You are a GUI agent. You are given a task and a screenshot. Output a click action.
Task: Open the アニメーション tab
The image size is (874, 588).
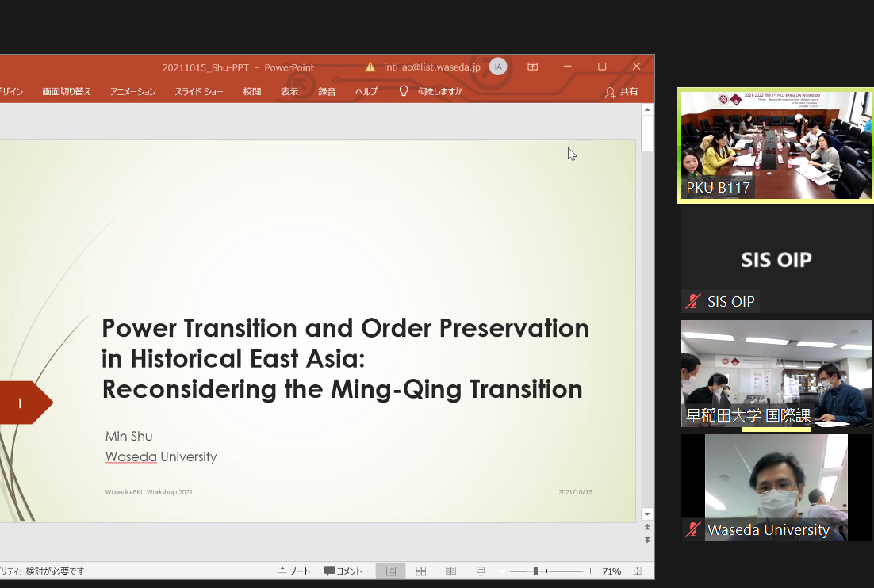click(x=132, y=92)
